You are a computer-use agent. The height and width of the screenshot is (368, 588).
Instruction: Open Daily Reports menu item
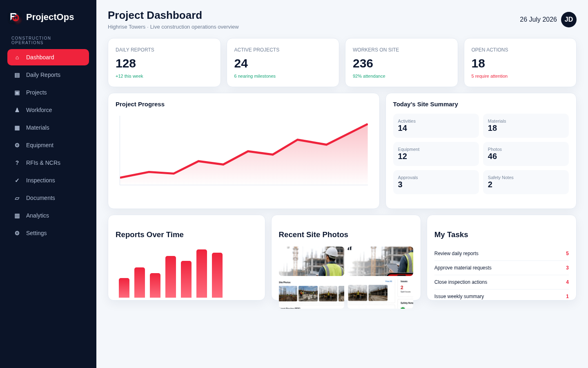pyautogui.click(x=48, y=75)
